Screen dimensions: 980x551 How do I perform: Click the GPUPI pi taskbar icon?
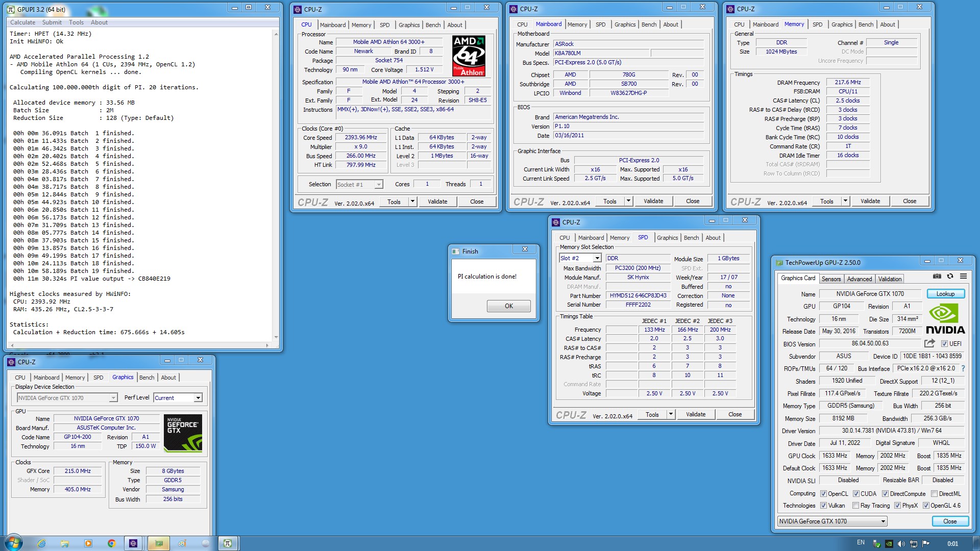(228, 543)
